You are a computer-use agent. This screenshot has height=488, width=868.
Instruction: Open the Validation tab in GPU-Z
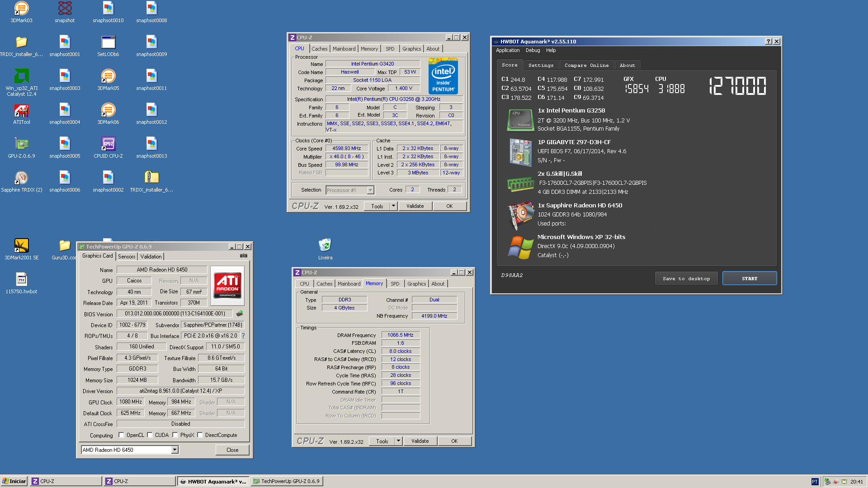[151, 257]
